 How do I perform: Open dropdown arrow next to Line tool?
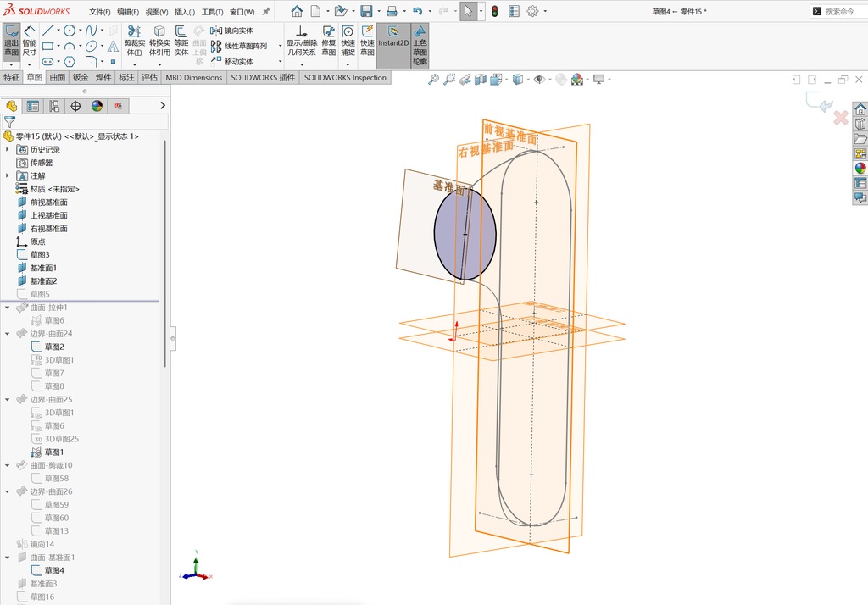tap(58, 31)
